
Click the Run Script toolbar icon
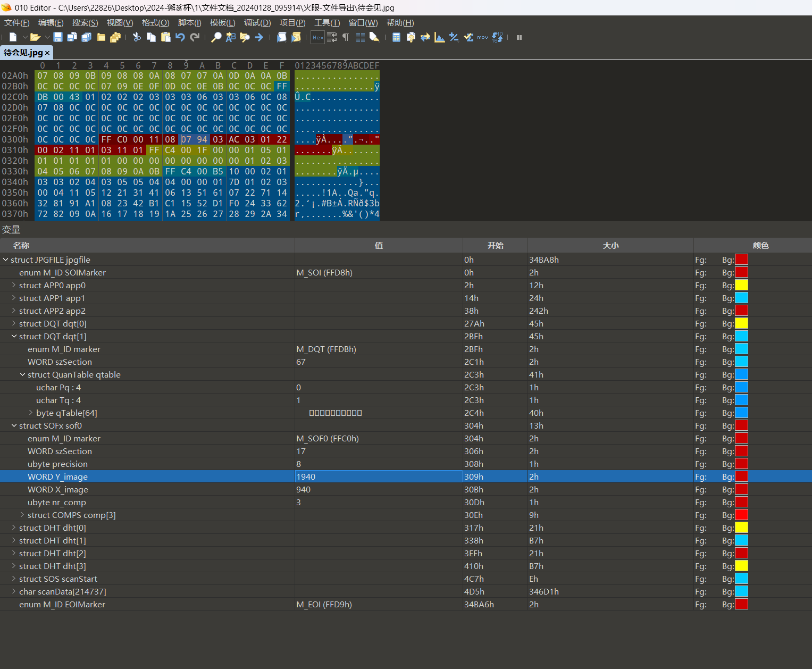pos(282,37)
